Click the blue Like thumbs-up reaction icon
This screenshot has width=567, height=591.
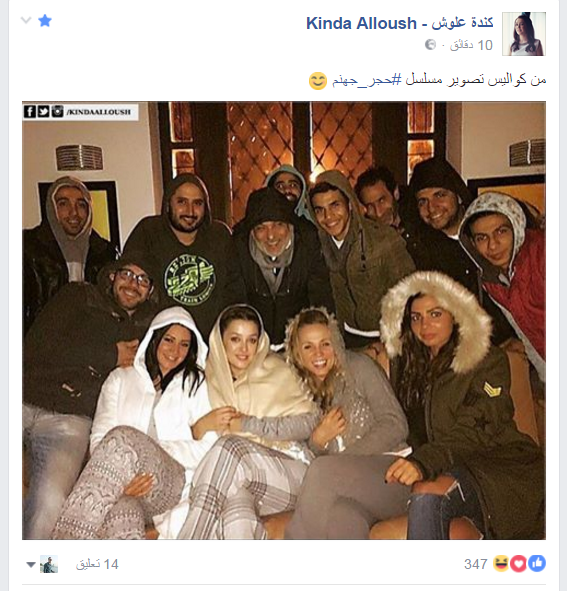536,564
